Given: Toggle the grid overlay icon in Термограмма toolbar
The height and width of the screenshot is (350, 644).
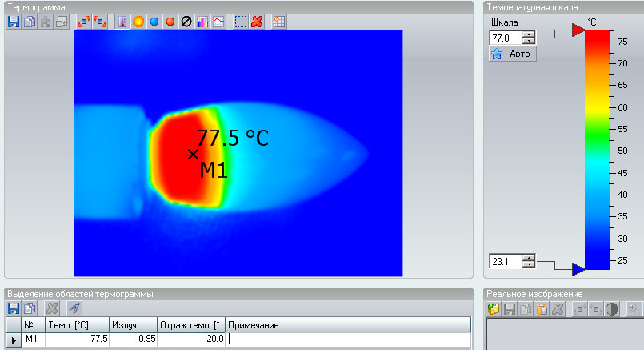Looking at the screenshot, I should (279, 22).
